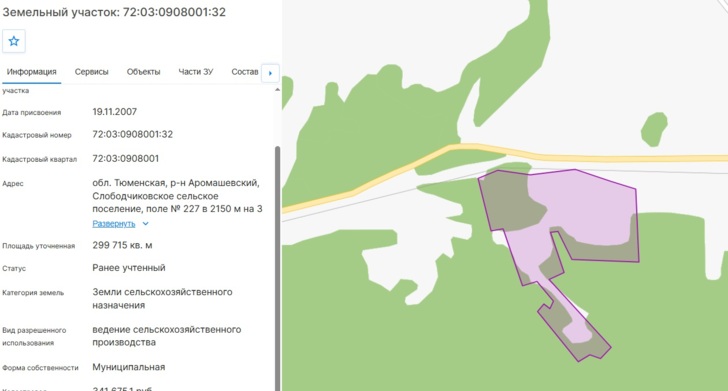Click the 'Статус' field label
728x391 pixels.
tap(14, 268)
